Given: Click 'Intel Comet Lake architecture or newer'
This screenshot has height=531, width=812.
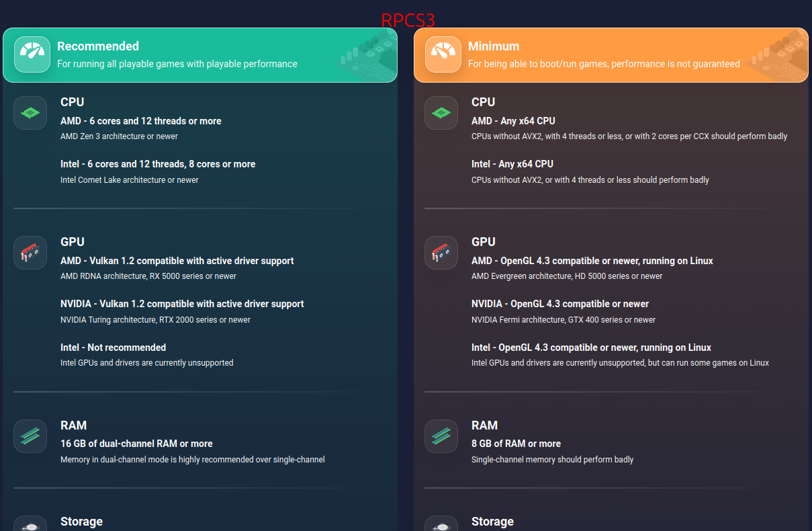Looking at the screenshot, I should pyautogui.click(x=130, y=180).
